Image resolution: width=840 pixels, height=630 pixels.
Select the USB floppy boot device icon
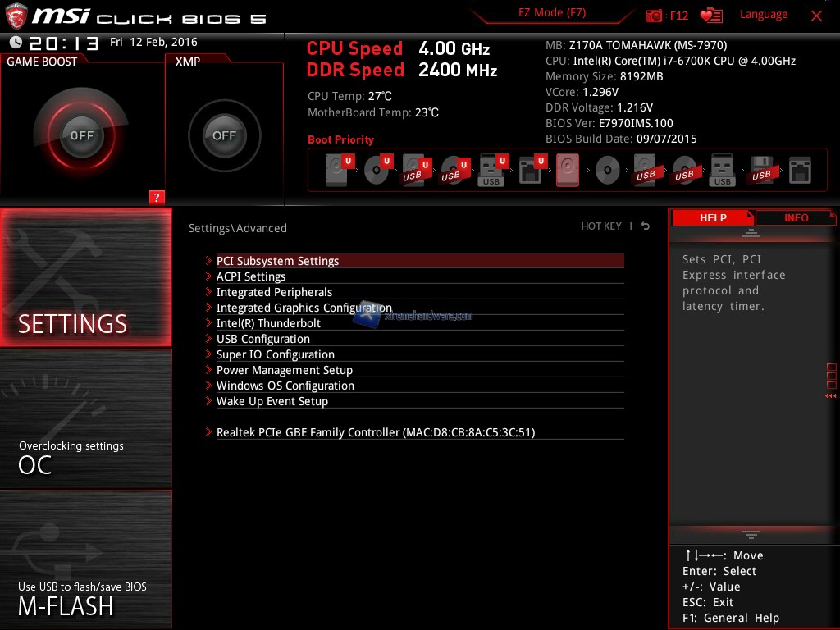tap(760, 171)
